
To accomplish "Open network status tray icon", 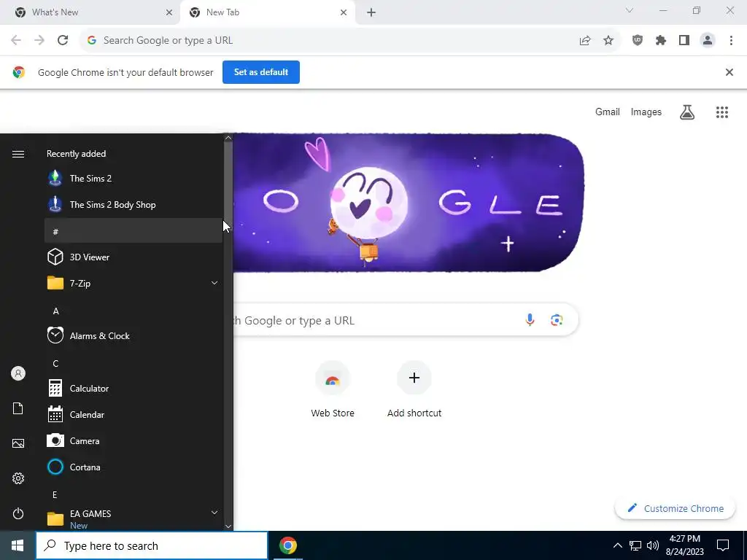I will 635,545.
